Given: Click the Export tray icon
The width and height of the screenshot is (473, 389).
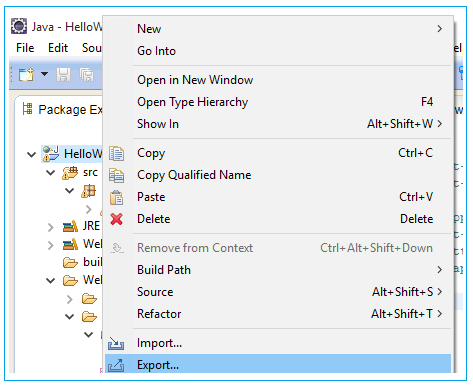Looking at the screenshot, I should click(x=116, y=365).
